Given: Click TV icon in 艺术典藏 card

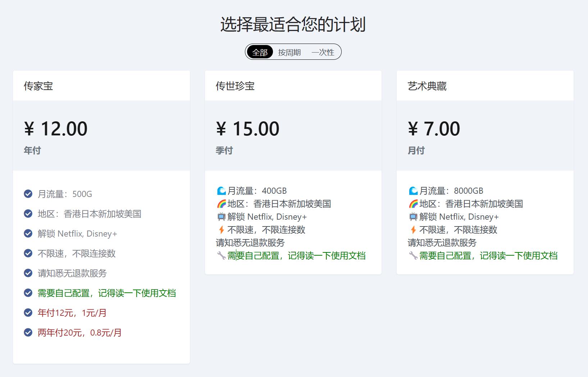Looking at the screenshot, I should (414, 217).
